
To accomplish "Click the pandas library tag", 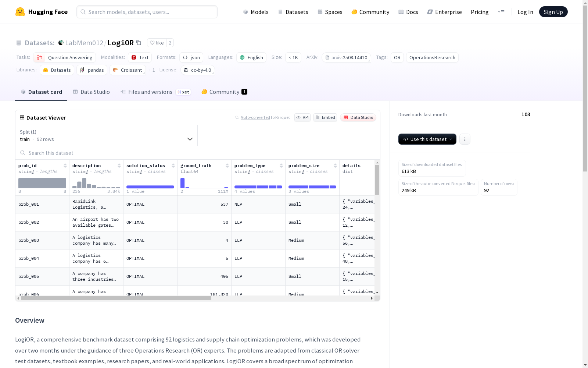I will click(x=92, y=70).
